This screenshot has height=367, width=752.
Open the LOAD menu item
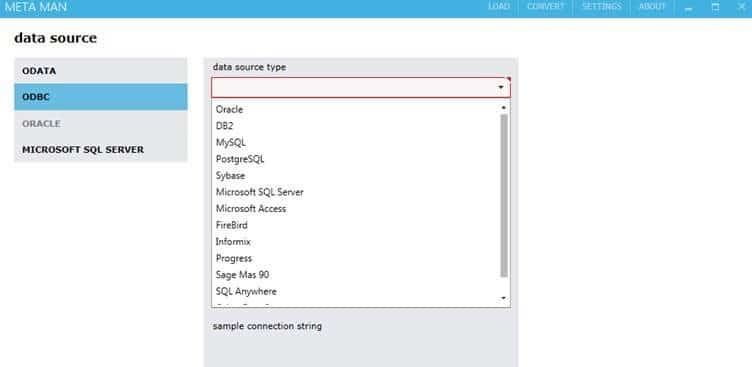click(x=499, y=7)
